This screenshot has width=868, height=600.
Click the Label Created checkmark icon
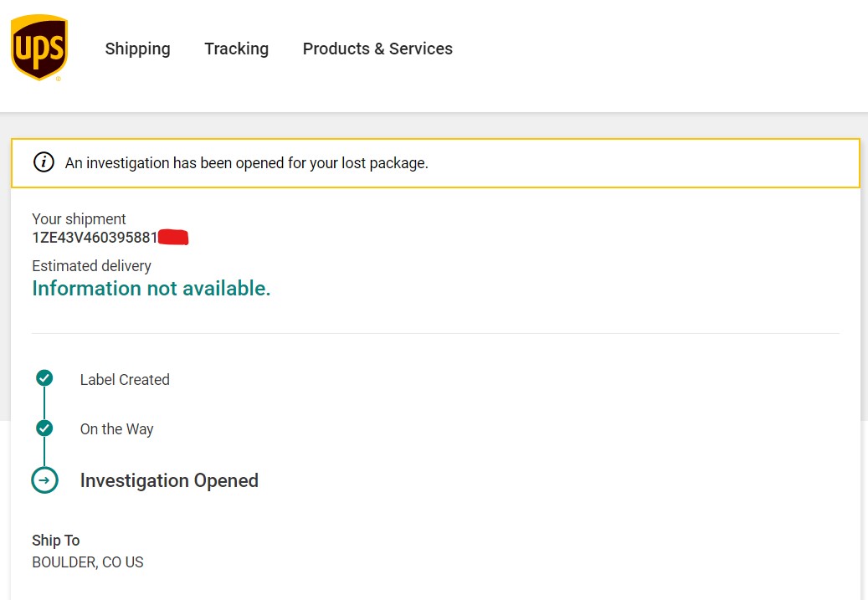tap(44, 378)
